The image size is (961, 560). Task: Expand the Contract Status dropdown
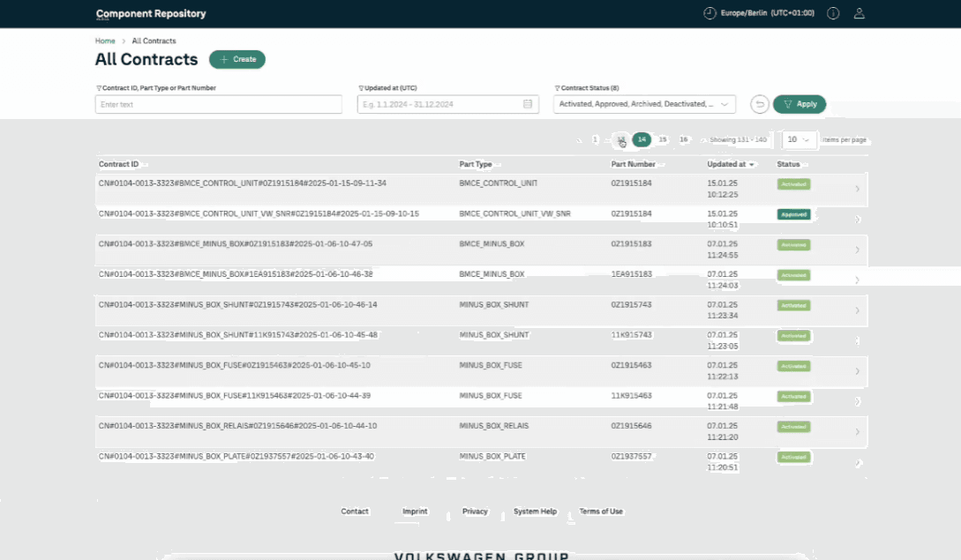pos(724,104)
